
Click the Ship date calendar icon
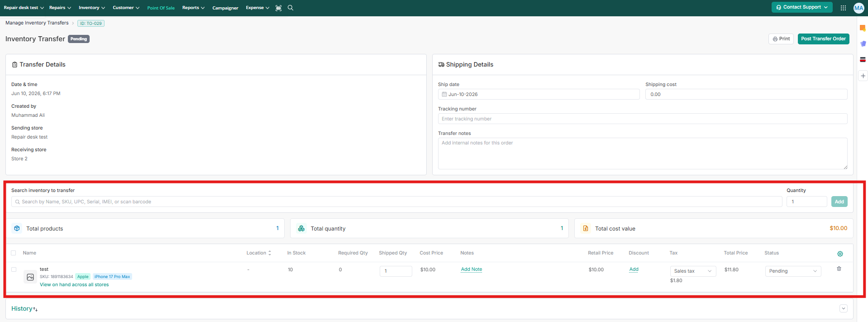click(x=444, y=94)
